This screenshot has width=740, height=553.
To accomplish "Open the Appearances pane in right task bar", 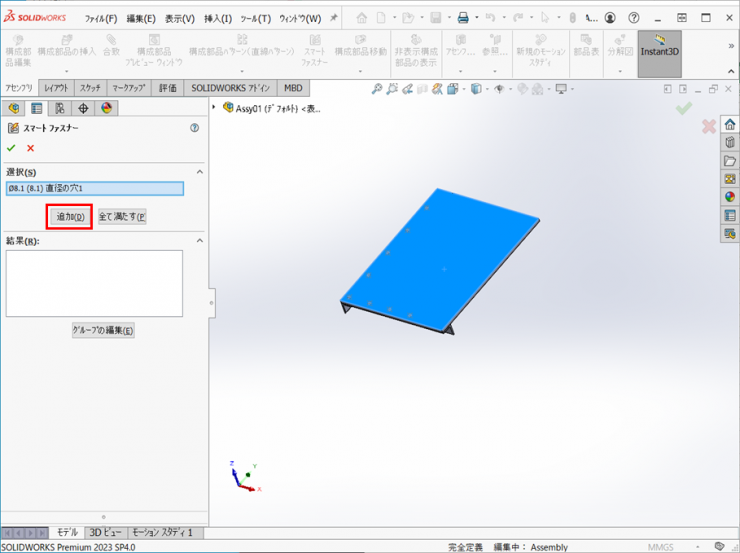I will coord(730,197).
